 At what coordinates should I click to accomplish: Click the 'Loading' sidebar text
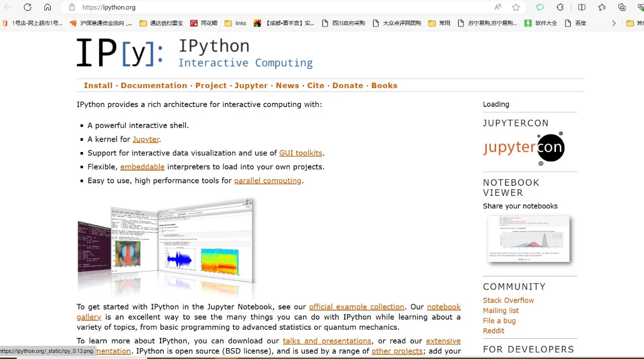tap(496, 104)
